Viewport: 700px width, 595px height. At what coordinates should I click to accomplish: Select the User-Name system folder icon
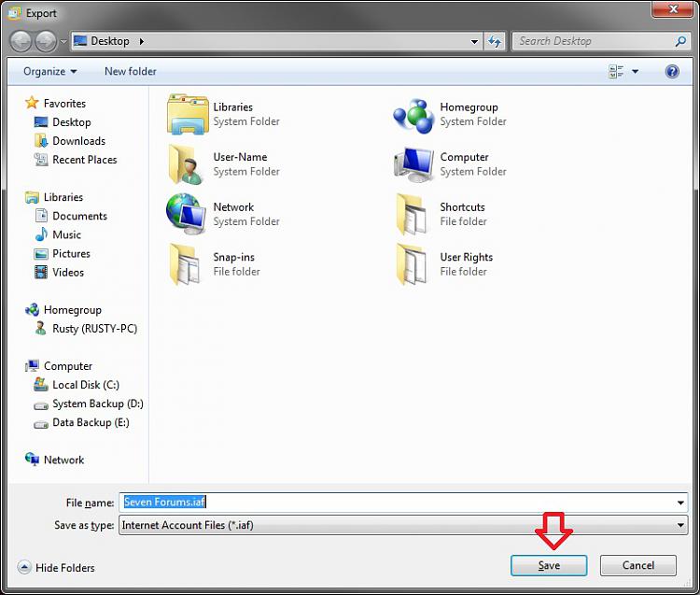[188, 164]
